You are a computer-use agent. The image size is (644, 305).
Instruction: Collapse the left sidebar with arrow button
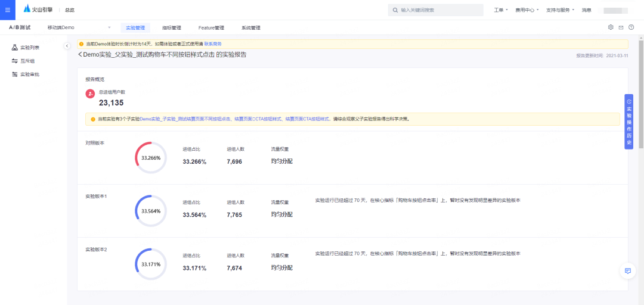pos(67,46)
